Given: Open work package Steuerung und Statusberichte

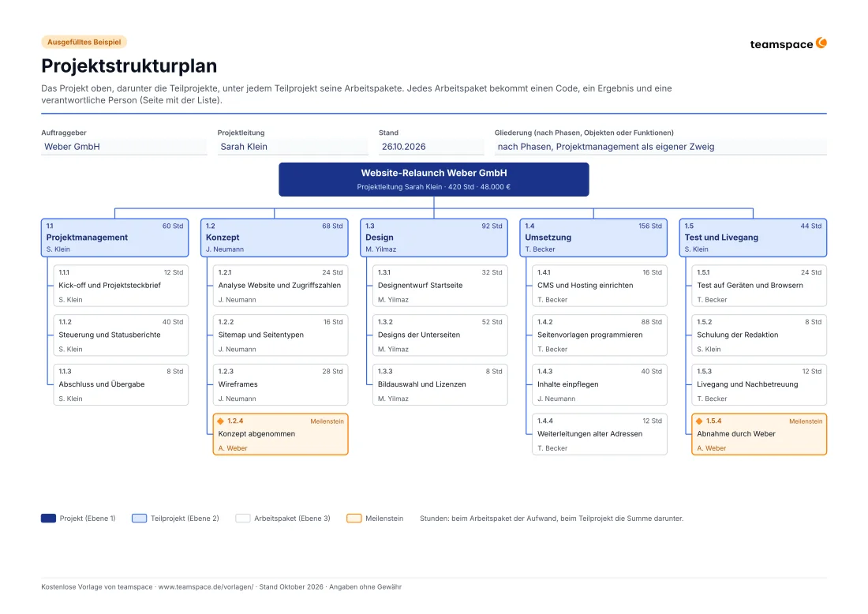Looking at the screenshot, I should pos(121,335).
